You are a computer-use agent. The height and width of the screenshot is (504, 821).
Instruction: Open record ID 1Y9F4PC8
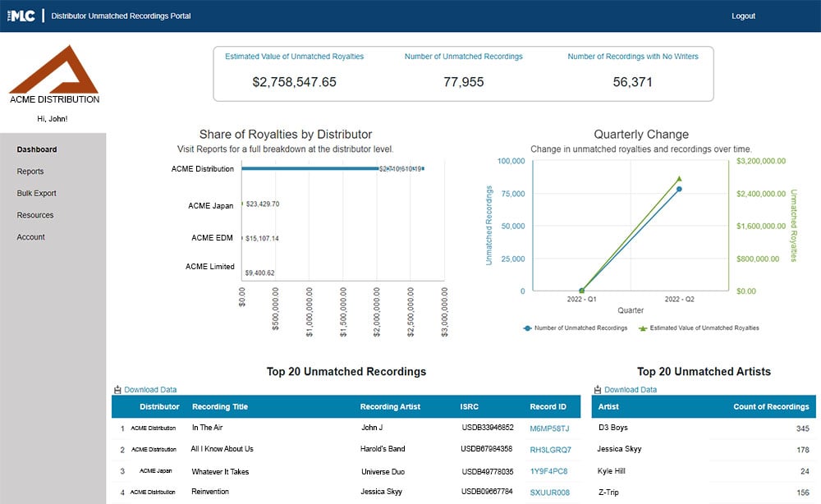pyautogui.click(x=548, y=472)
